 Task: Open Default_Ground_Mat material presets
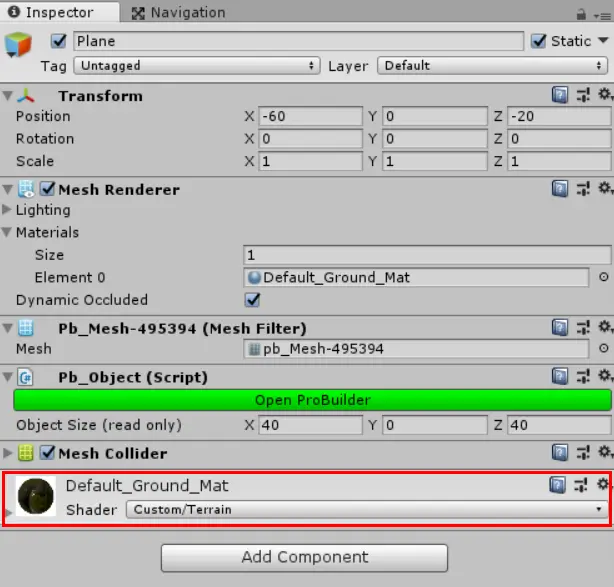tap(581, 485)
